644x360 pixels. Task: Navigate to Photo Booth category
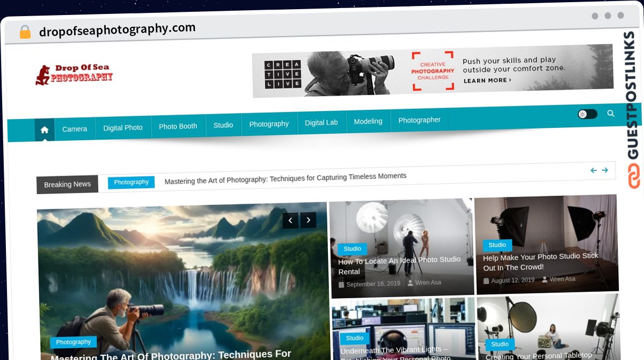[x=178, y=126]
